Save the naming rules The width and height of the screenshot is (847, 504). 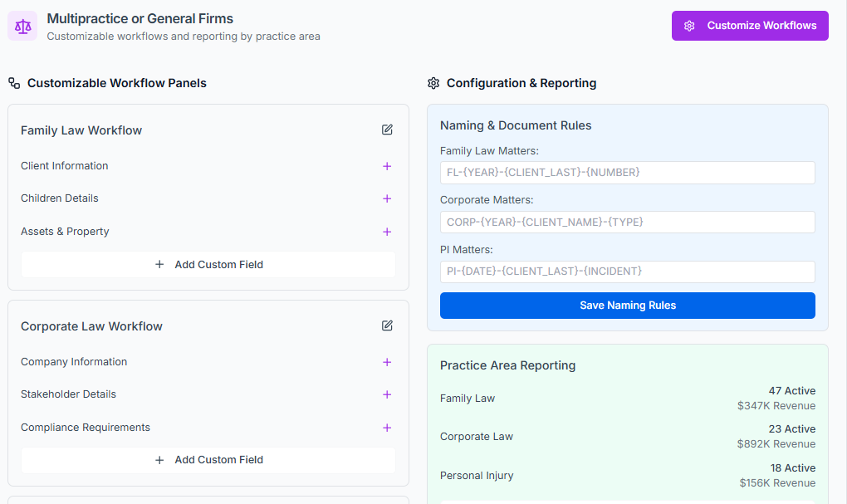627,306
